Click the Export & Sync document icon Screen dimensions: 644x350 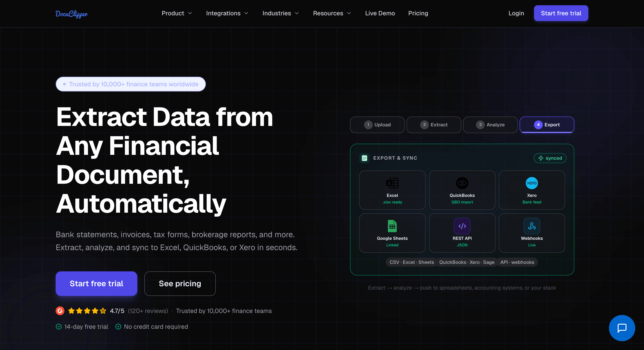364,158
